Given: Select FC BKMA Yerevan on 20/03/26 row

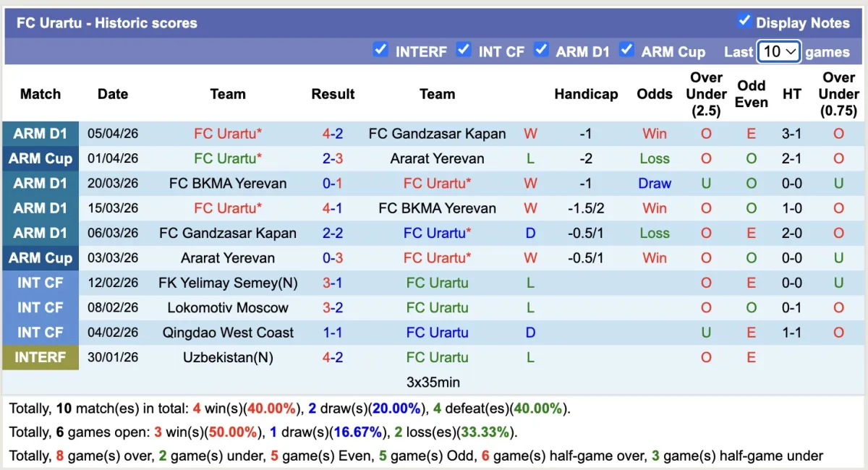Looking at the screenshot, I should click(x=228, y=184).
